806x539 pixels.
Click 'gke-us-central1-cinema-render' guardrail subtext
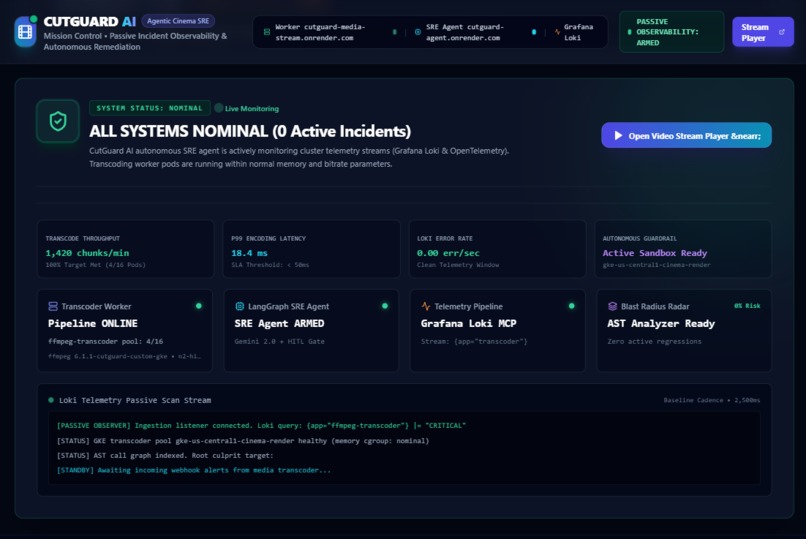coord(656,265)
